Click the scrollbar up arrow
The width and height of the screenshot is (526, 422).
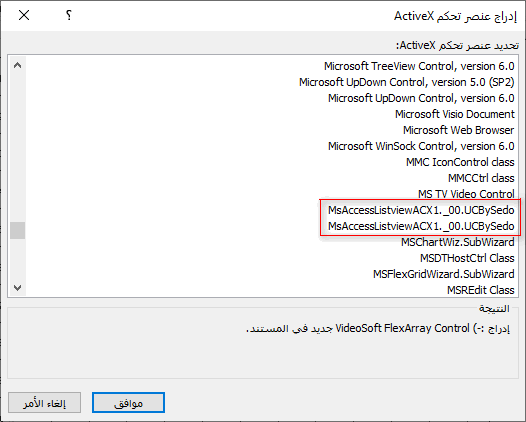[x=17, y=65]
